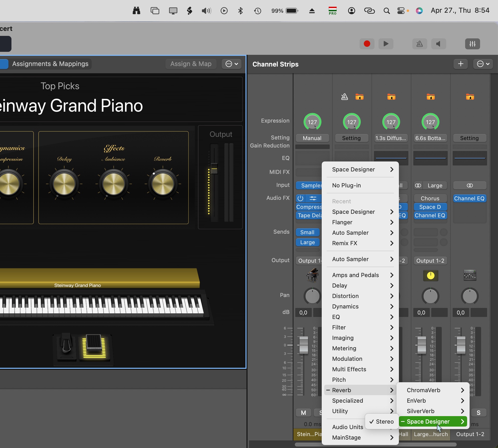Click stereo format icon beside Large input
Image resolution: width=498 pixels, height=448 pixels.
point(418,185)
